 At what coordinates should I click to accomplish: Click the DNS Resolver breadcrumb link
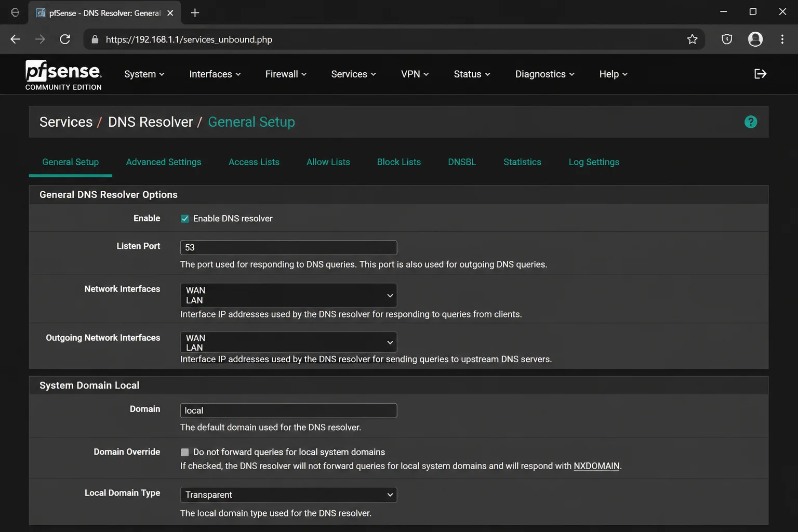pos(151,122)
